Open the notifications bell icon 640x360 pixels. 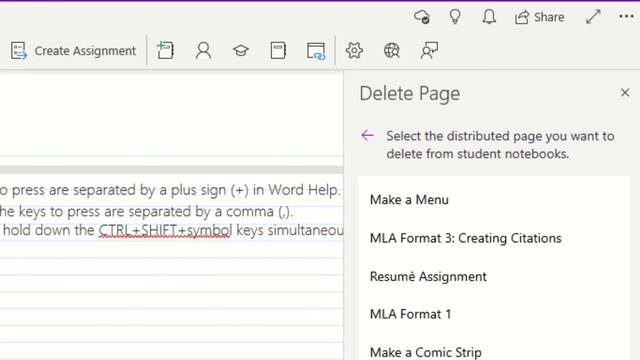tap(489, 17)
